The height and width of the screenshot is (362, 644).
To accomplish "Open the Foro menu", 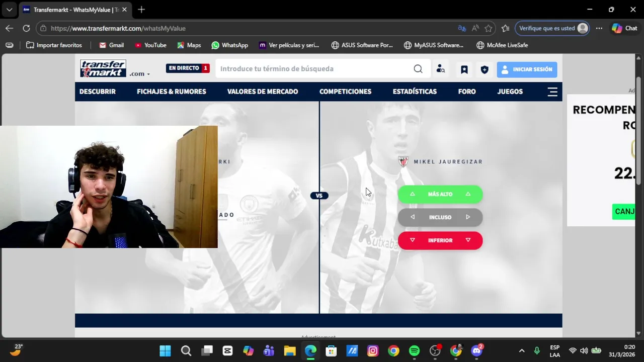I will (x=467, y=92).
